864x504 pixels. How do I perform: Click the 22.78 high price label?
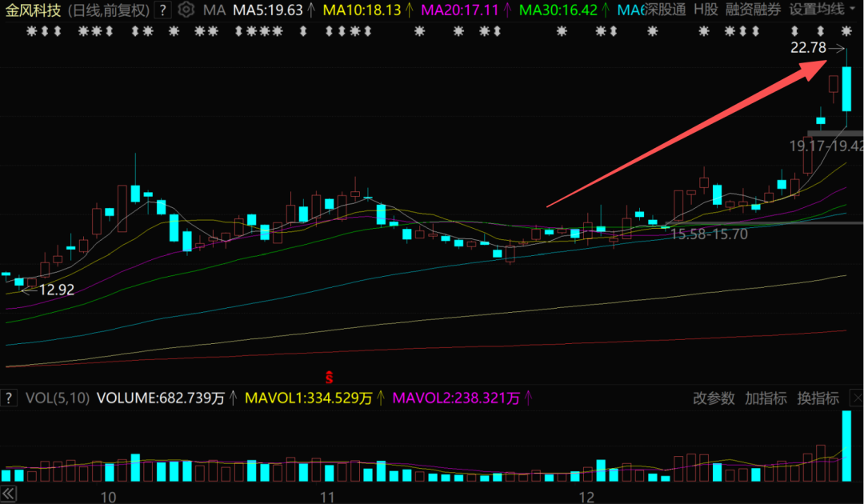pos(808,48)
